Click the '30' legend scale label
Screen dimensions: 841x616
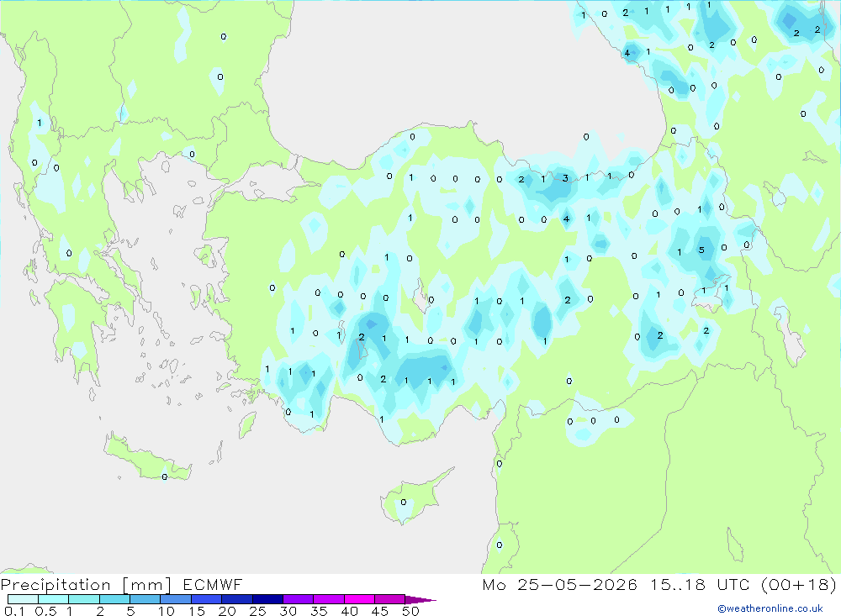pos(288,611)
